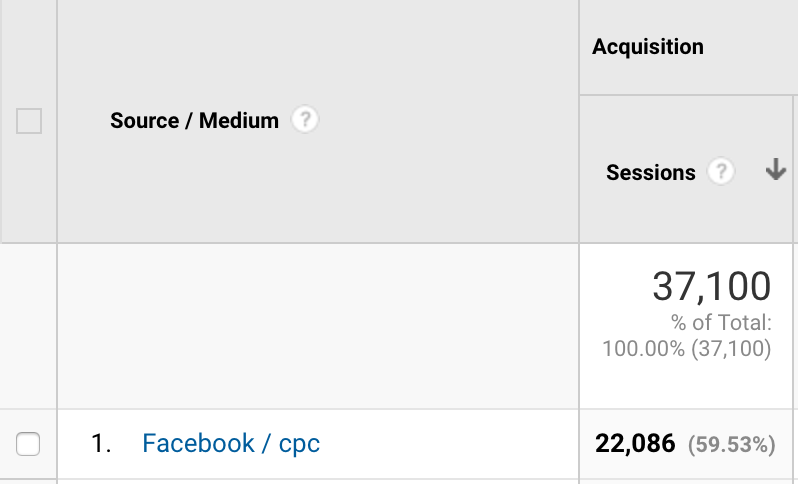
Task: Click blank header area above Source / Medium
Action: (318, 51)
